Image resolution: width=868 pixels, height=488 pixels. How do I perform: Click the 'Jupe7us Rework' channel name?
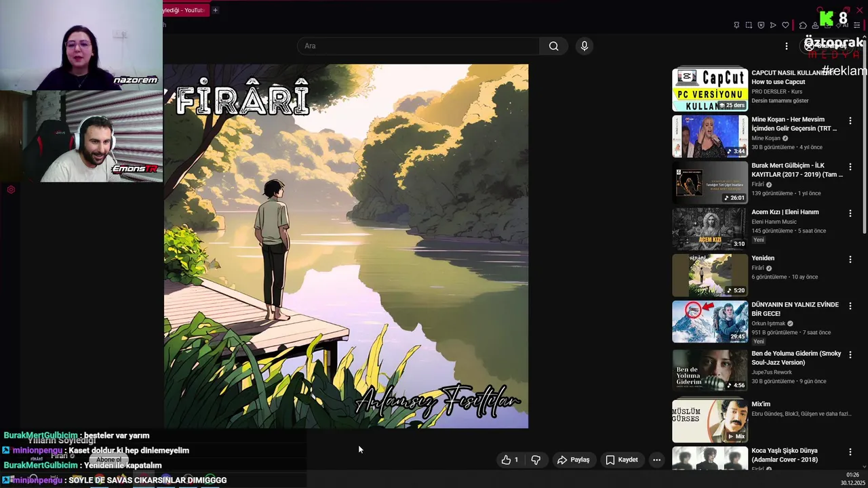[772, 372]
